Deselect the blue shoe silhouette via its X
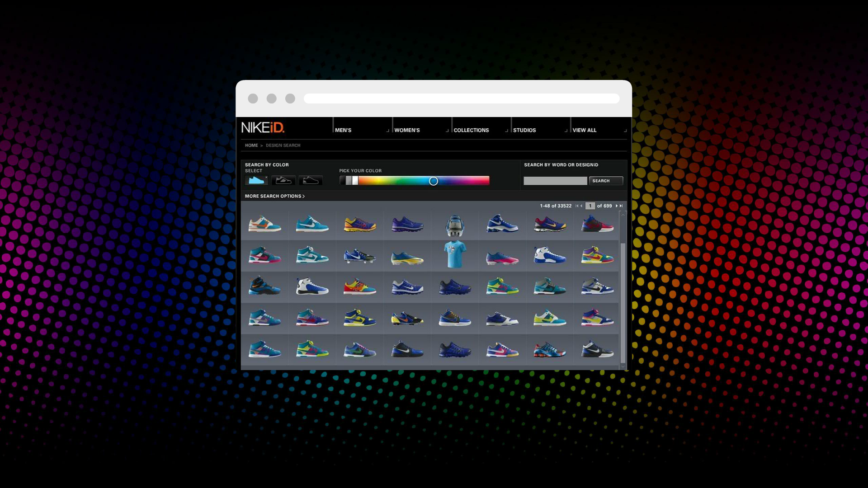The width and height of the screenshot is (868, 488). pos(266,178)
